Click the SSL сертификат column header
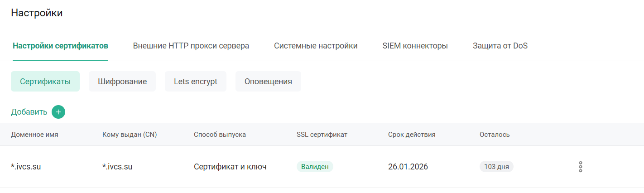 click(322, 135)
